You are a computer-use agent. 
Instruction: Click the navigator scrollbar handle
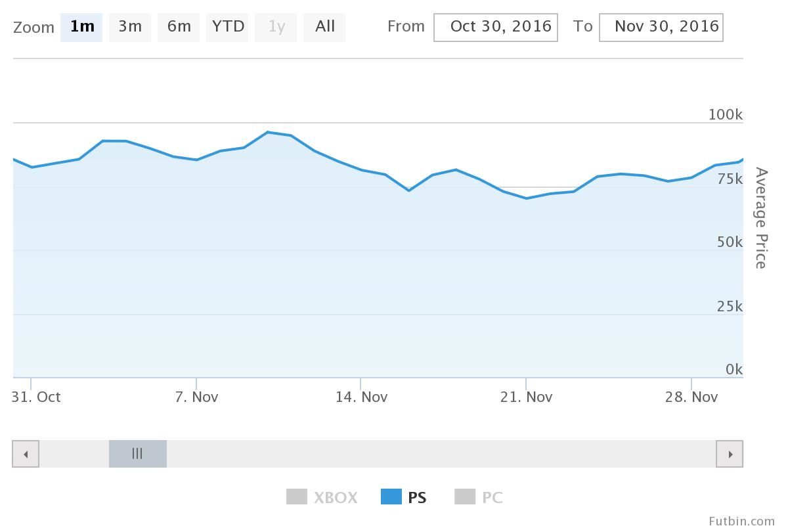coord(137,454)
